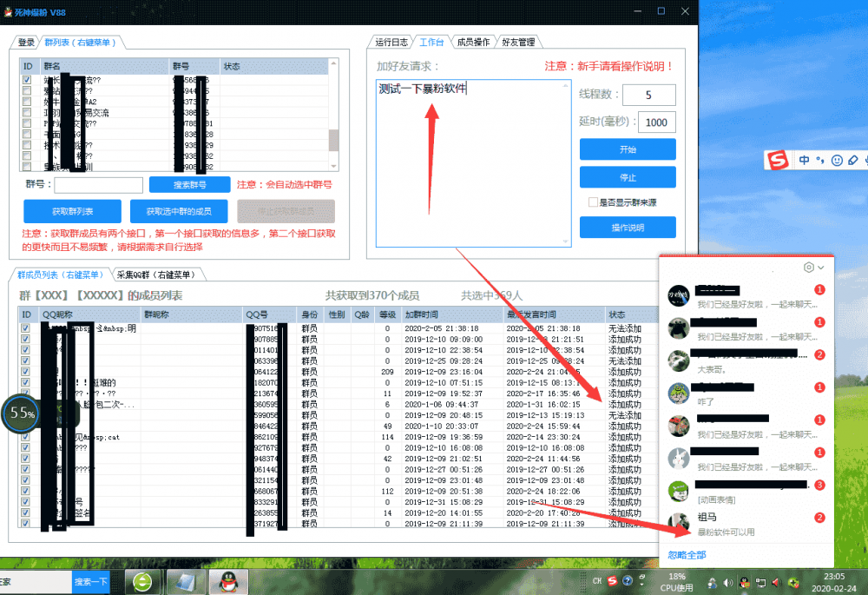Click the avatar beside the 咋了 message
868x595 pixels.
click(678, 393)
